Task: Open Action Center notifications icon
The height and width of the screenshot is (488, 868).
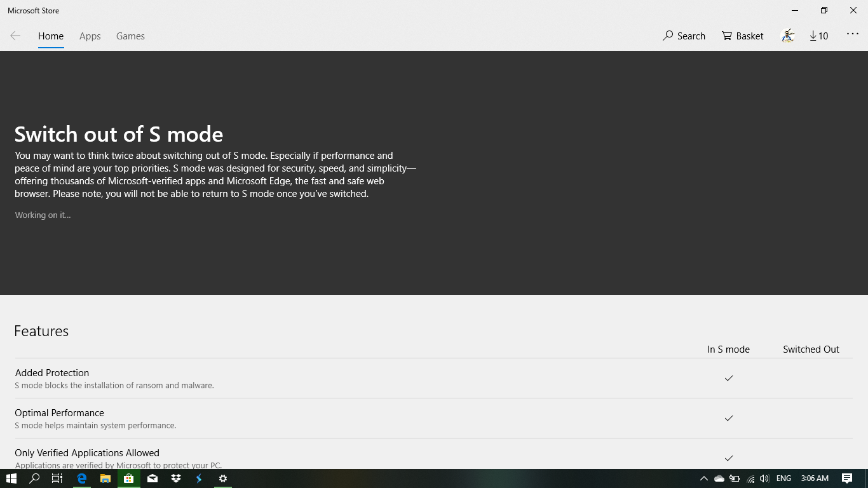Action: click(x=847, y=478)
